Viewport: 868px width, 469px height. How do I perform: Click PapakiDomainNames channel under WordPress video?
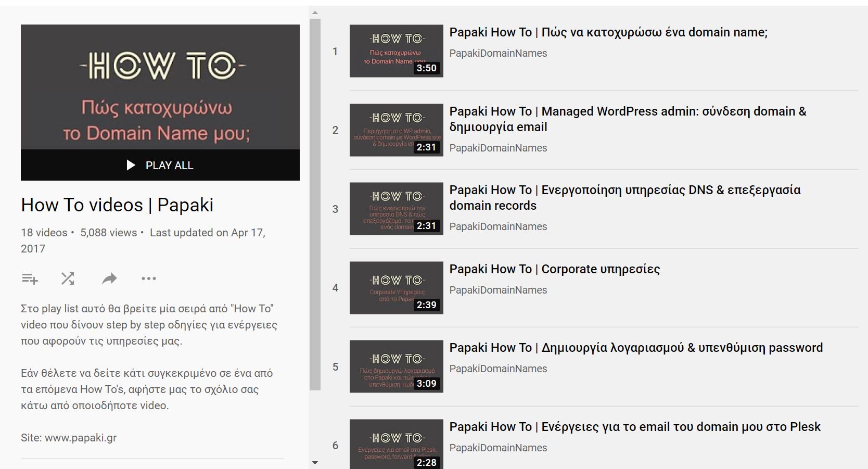[x=498, y=148]
